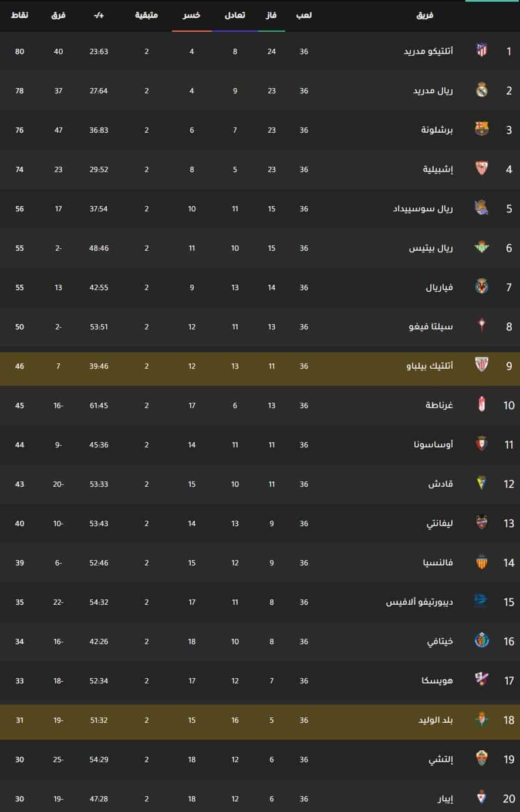This screenshot has width=520, height=812.
Task: Select the فاز wins column header
Action: [x=272, y=15]
